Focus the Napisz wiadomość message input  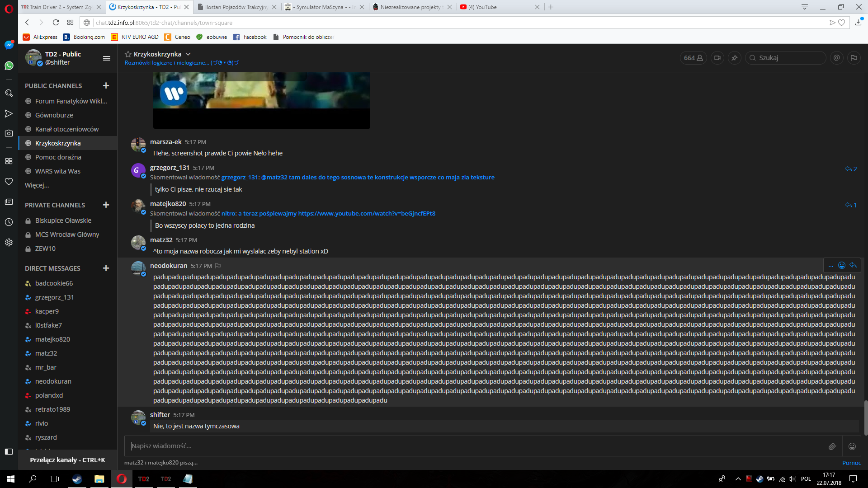[475, 446]
